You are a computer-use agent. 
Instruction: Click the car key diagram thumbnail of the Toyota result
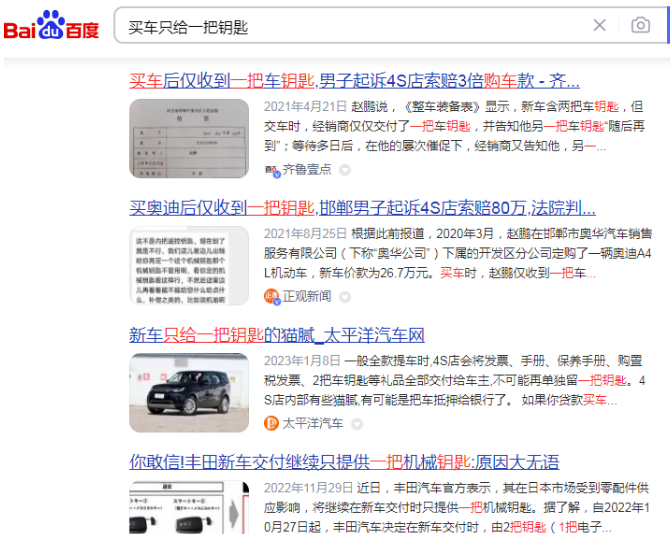(189, 507)
